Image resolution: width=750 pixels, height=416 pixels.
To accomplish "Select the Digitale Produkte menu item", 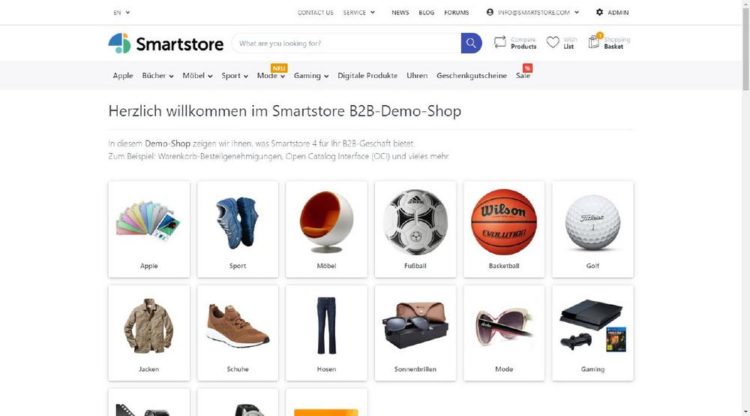I will pos(367,76).
